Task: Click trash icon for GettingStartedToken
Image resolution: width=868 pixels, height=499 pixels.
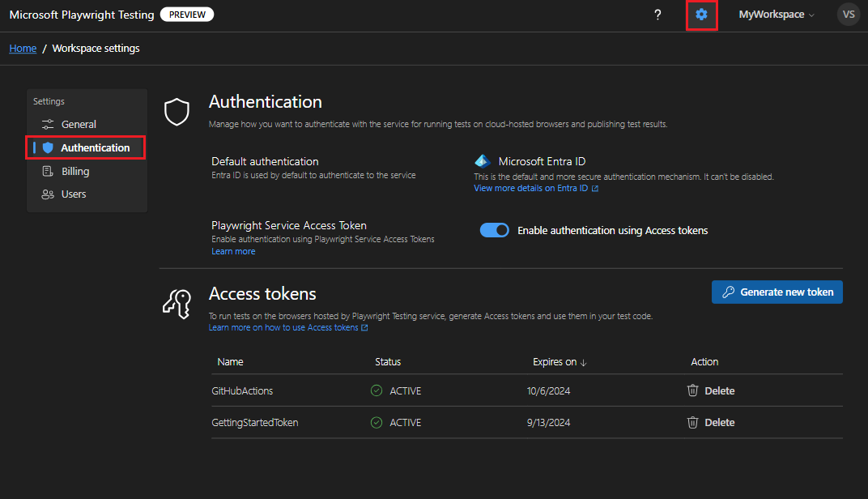Action: coord(692,422)
